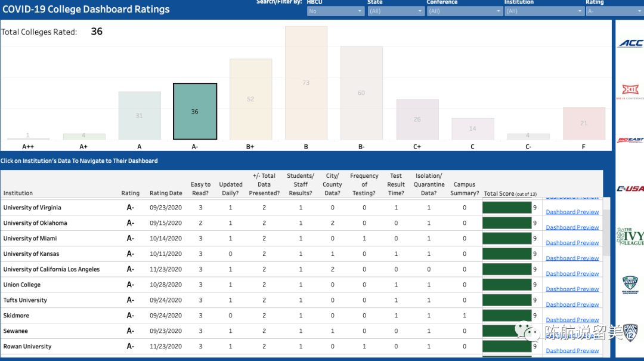Open Dashboard Preview link for Tufts University
Image resolution: width=644 pixels, height=361 pixels.
tap(572, 304)
